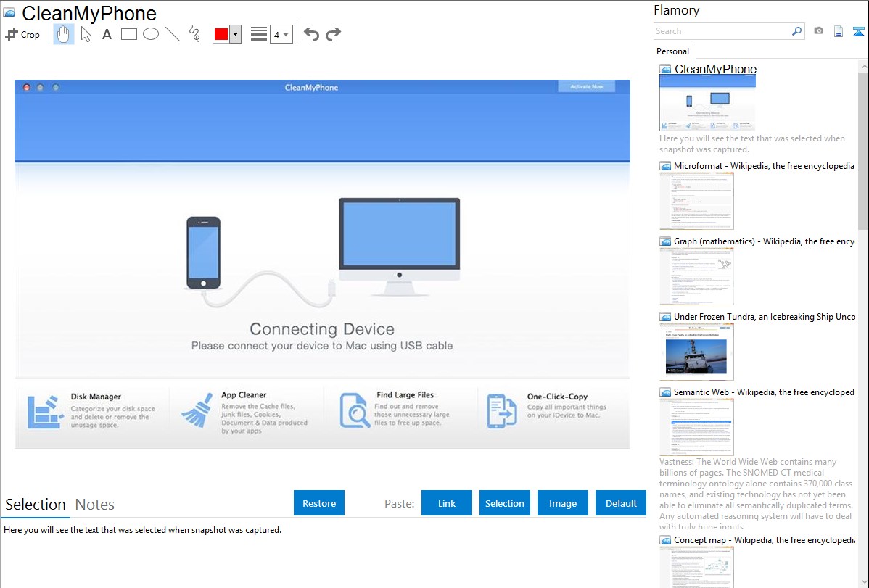The image size is (869, 588).
Task: Select Semantic Web snapshot thumbnail
Action: pos(696,427)
